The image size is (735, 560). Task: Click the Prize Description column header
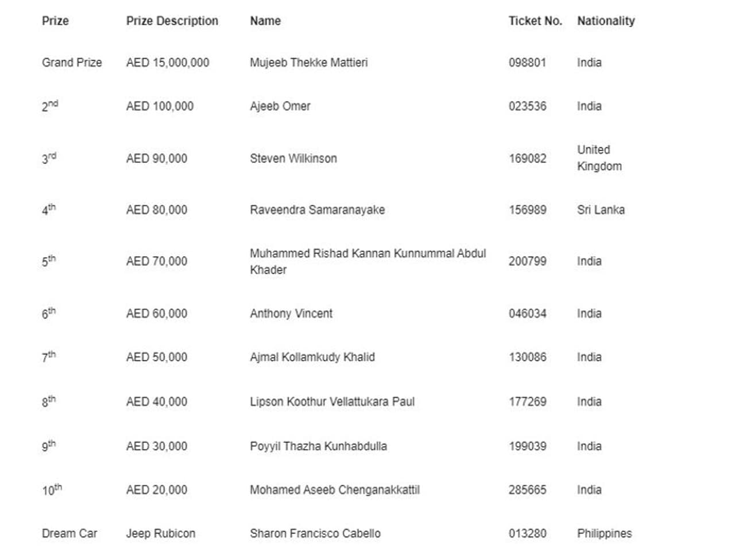(172, 21)
